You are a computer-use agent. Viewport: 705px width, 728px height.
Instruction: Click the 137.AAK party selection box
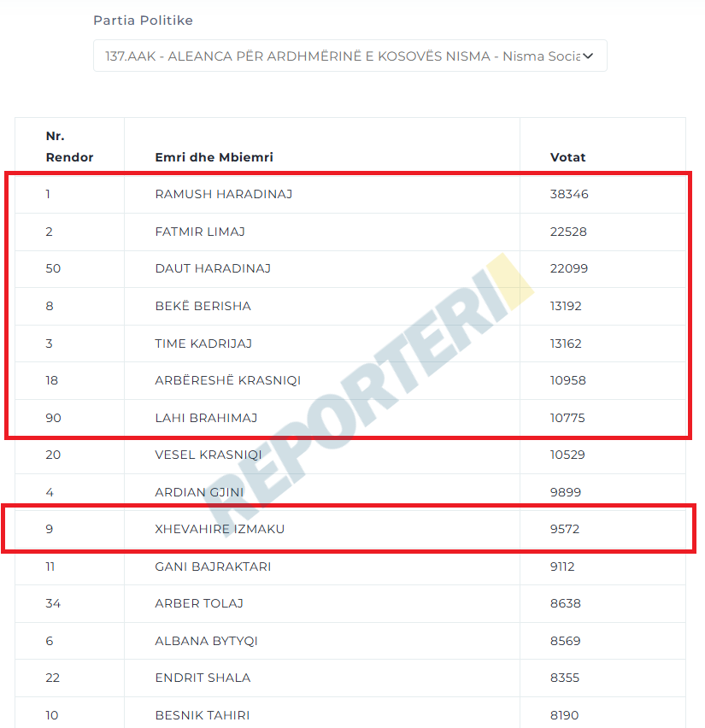350,56
